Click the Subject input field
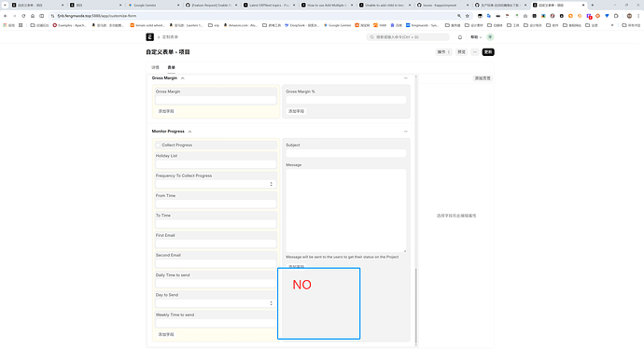The height and width of the screenshot is (350, 644). pos(346,153)
